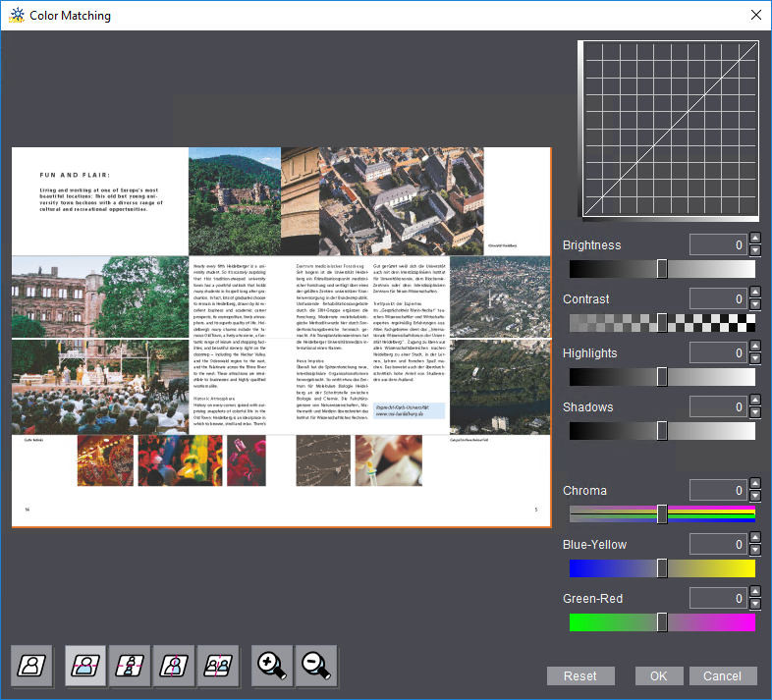Decrease Chroma with the down arrow
This screenshot has height=700, width=772.
(x=754, y=496)
